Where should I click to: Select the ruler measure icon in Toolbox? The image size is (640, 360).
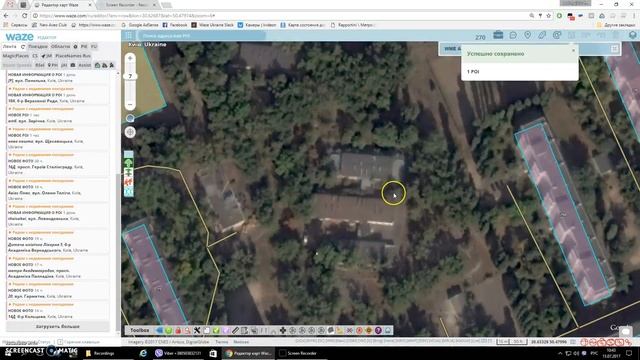[x=235, y=330]
